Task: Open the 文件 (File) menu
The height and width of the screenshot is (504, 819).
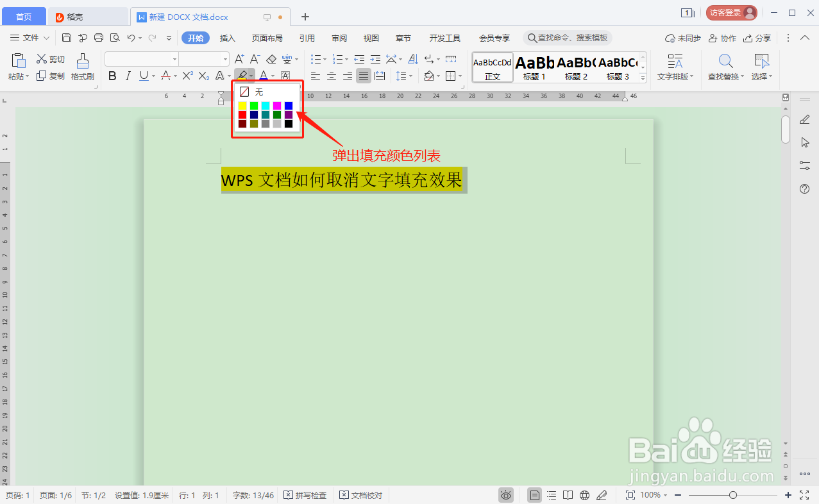Action: (31, 38)
